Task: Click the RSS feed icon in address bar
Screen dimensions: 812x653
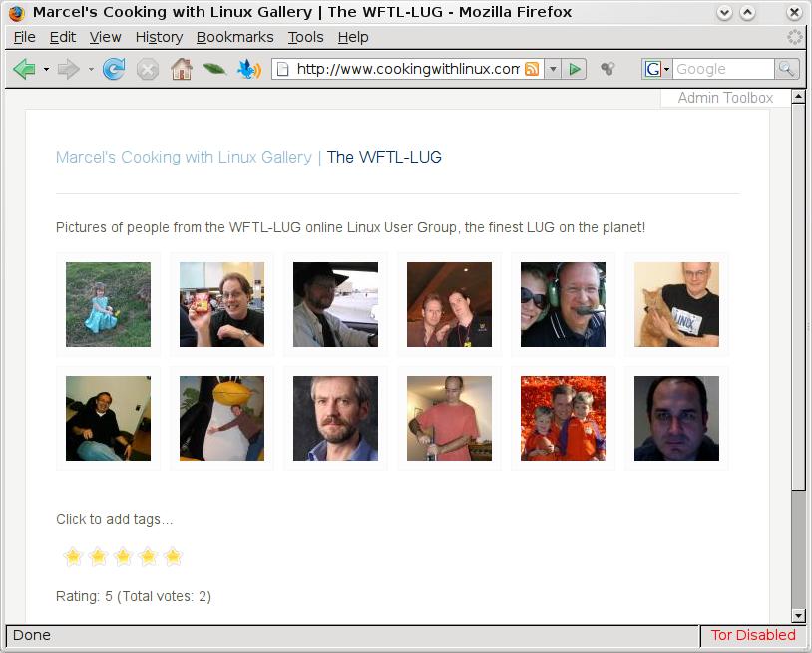Action: [532, 69]
